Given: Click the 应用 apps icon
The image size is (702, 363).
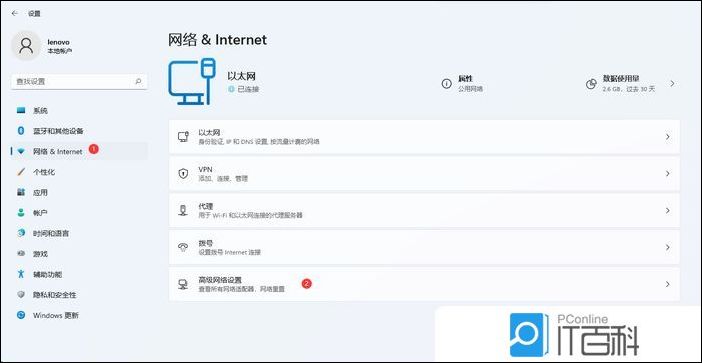Looking at the screenshot, I should pyautogui.click(x=21, y=192).
